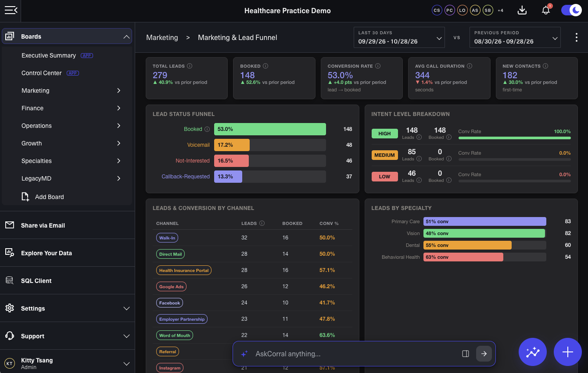588x373 pixels.
Task: Click the SB user avatar
Action: point(488,10)
